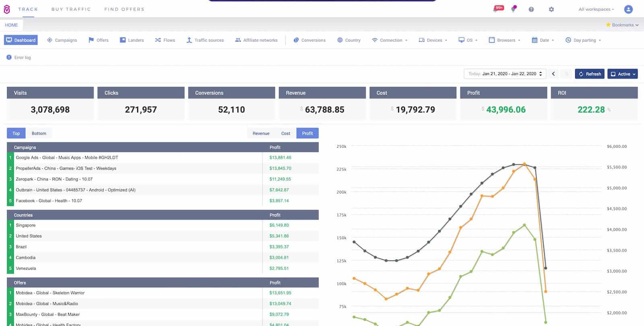Viewport: 644px width, 326px height.
Task: Show Cost metric in tables
Action: pos(286,133)
